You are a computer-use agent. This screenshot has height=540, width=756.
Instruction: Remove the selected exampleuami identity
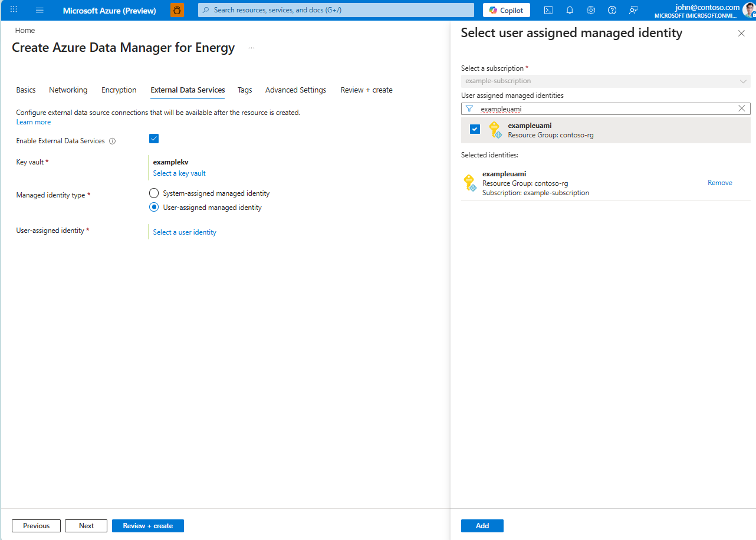(x=719, y=183)
